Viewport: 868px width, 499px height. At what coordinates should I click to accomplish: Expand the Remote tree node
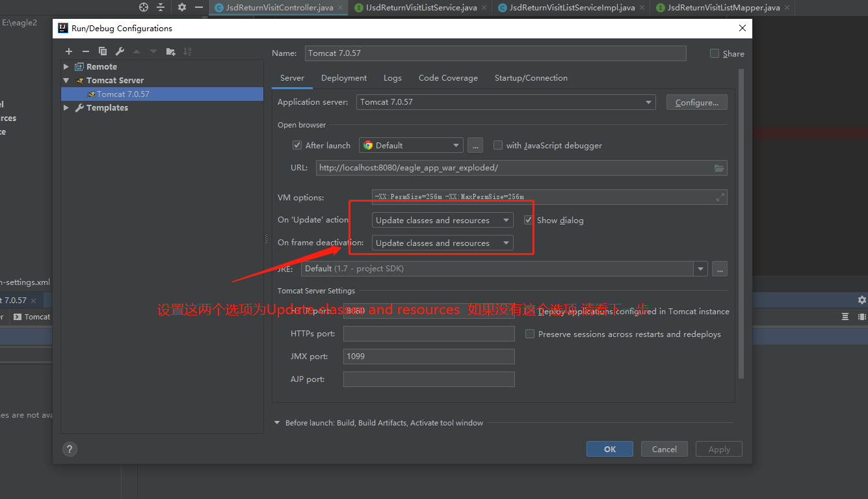coord(66,66)
